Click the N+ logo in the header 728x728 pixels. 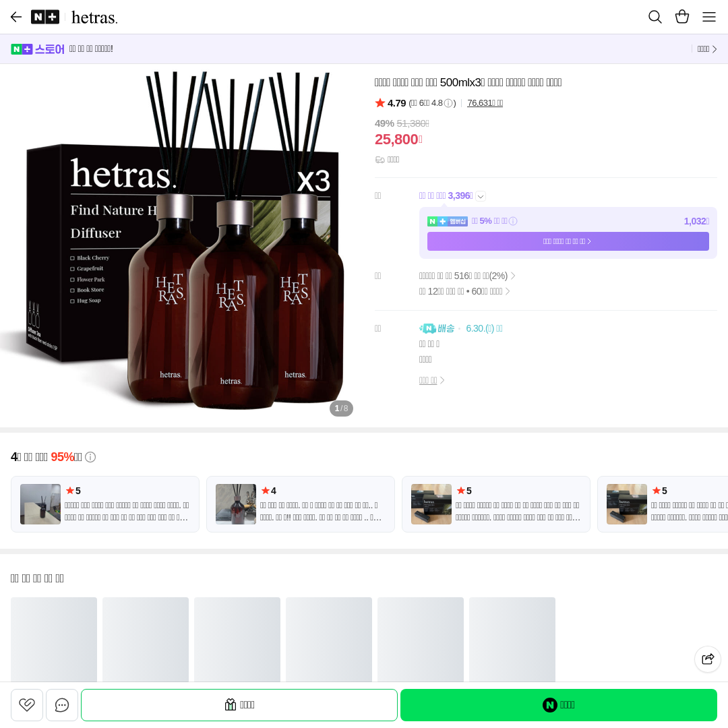45,17
